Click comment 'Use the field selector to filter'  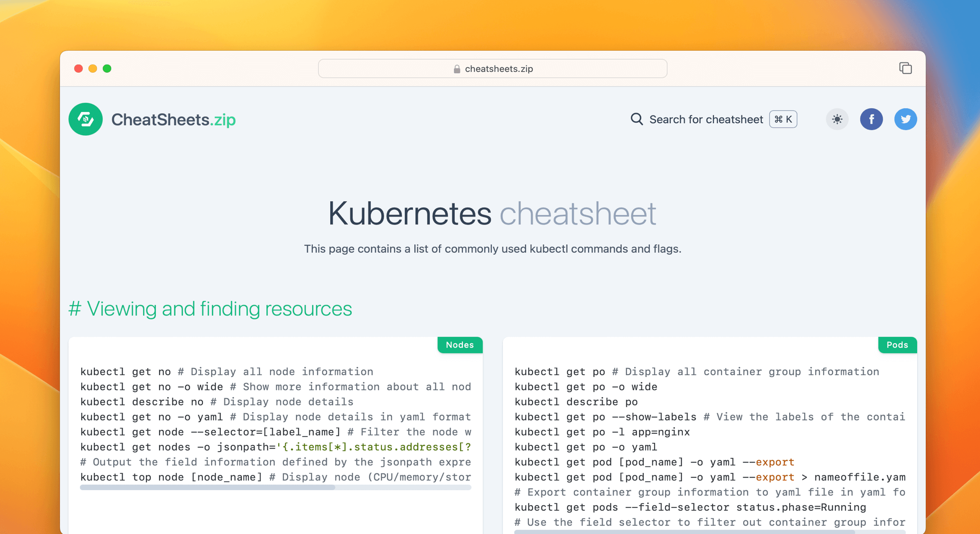pyautogui.click(x=710, y=522)
